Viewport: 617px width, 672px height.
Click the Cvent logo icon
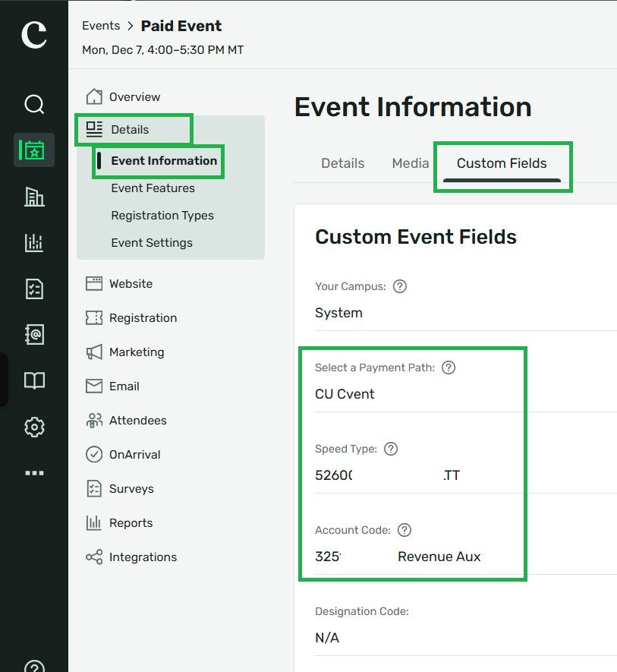pos(34,35)
